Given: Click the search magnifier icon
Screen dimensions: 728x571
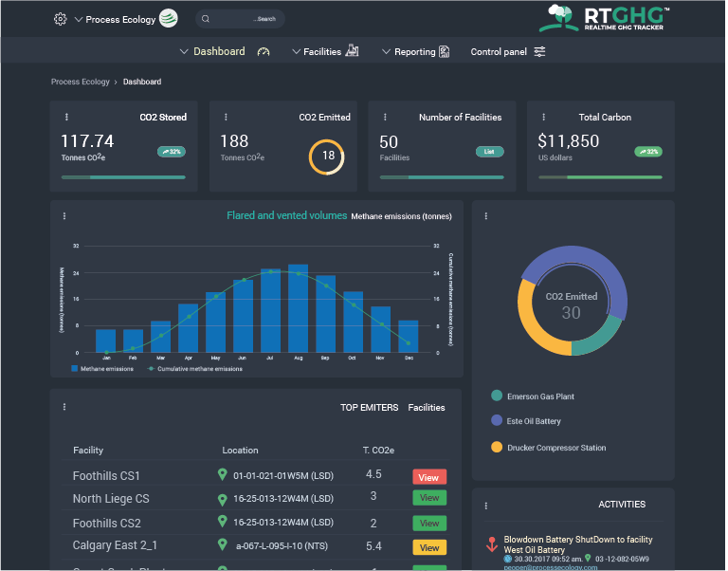Looking at the screenshot, I should tap(206, 19).
